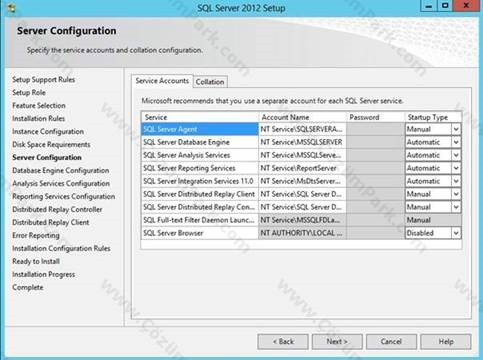483x360 pixels.
Task: Go to Setup Role step
Action: pyautogui.click(x=29, y=92)
